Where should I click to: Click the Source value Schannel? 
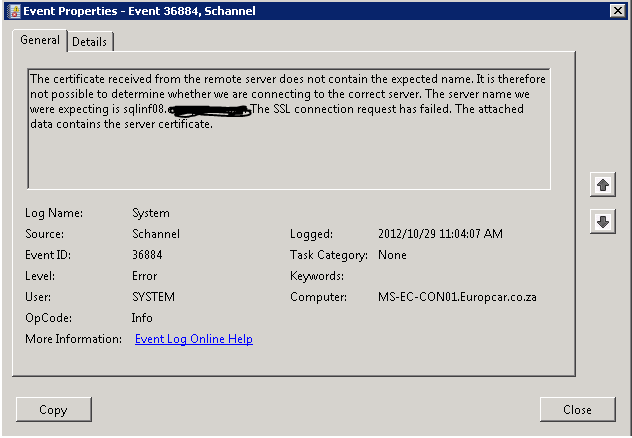click(156, 234)
